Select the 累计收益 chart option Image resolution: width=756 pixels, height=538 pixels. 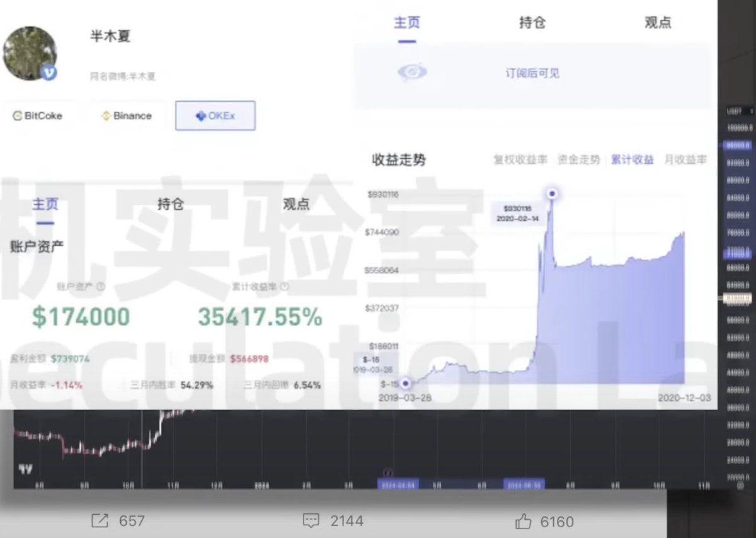[633, 159]
